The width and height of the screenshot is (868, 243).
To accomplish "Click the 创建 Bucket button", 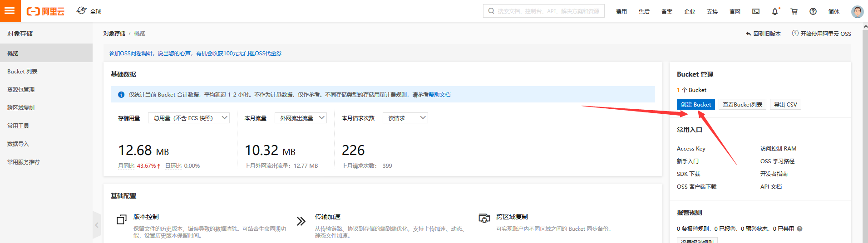I will tap(696, 104).
